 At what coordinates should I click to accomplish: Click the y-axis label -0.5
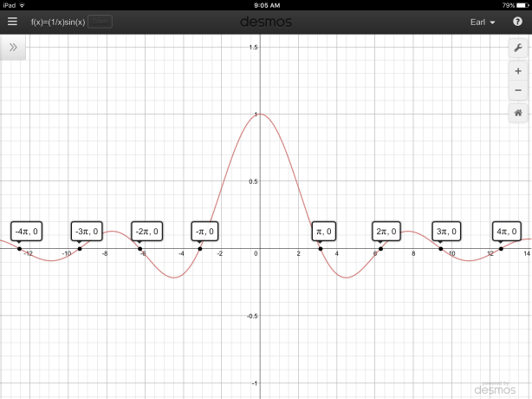click(252, 316)
